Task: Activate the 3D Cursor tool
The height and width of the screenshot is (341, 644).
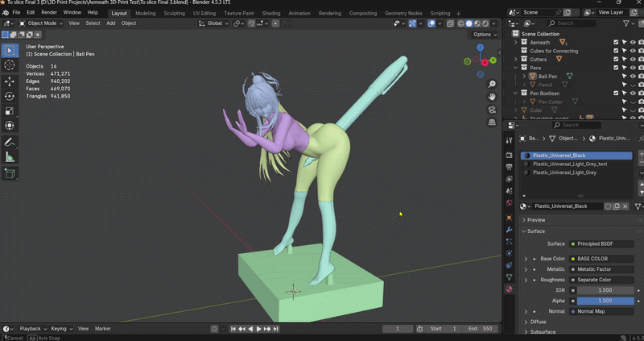Action: [x=10, y=65]
